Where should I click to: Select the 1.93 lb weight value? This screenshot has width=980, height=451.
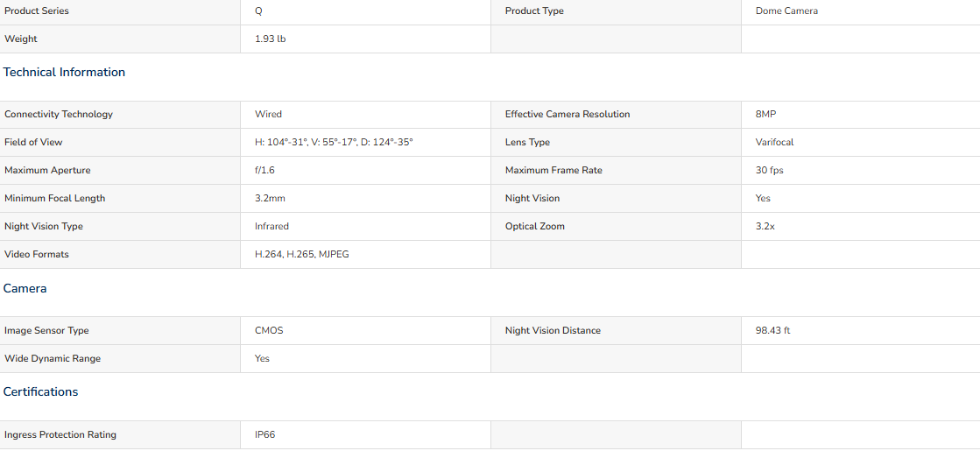(x=271, y=39)
